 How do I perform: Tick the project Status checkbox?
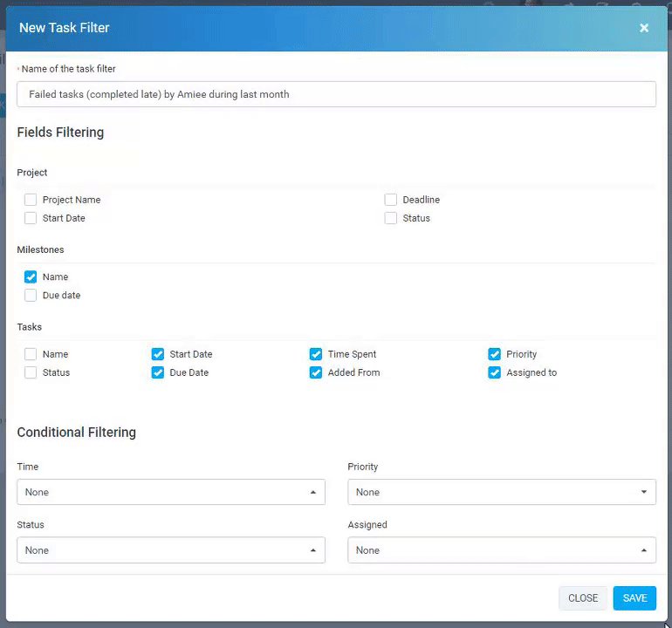tap(391, 218)
